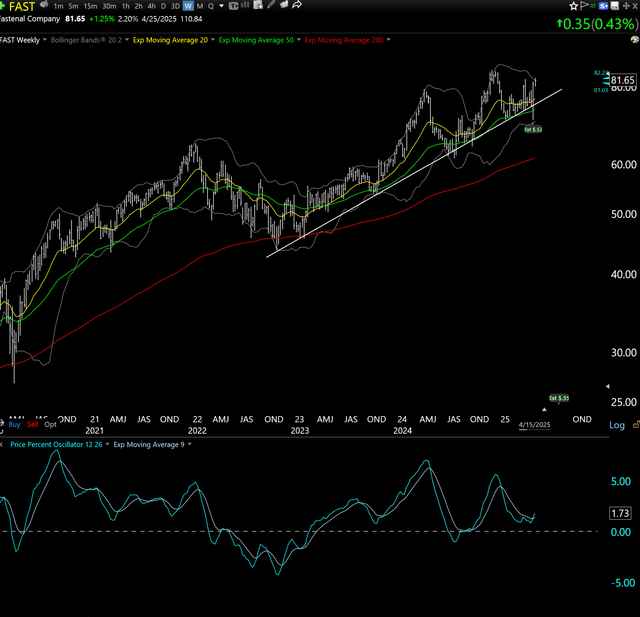This screenshot has height=617, width=640.
Task: Click the move window cross-arrows icon
Action: click(x=626, y=6)
